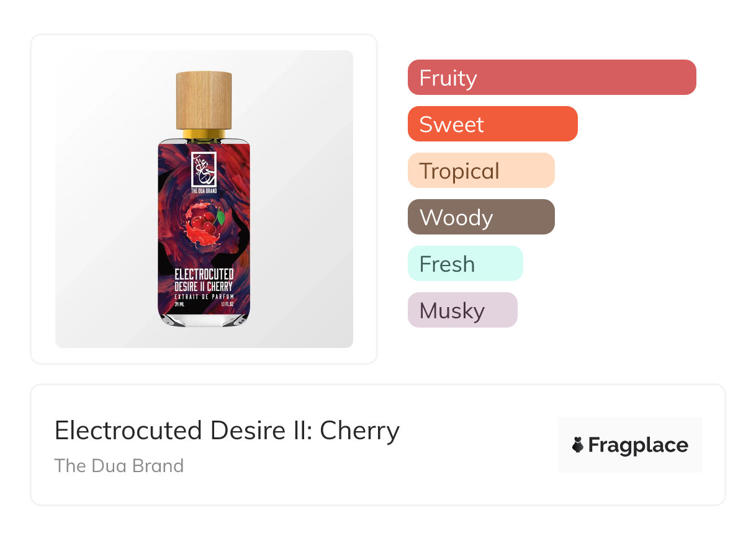Image resolution: width=756 pixels, height=536 pixels.
Task: Click the Fresh accord bar
Action: (x=465, y=264)
